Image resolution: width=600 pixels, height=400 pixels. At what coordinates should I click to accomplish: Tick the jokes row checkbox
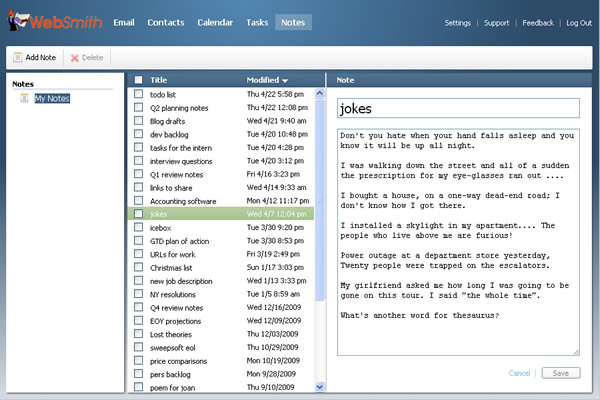tap(139, 214)
